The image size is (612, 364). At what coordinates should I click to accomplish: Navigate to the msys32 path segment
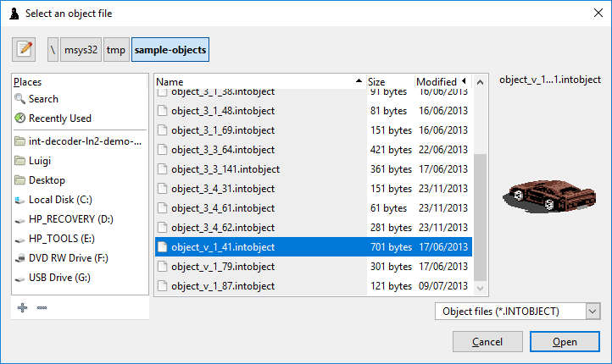(81, 49)
